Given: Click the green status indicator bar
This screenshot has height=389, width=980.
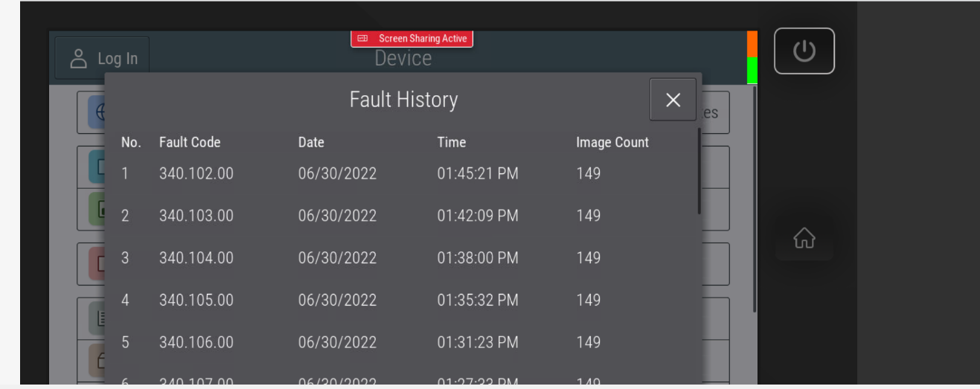Looking at the screenshot, I should 752,71.
